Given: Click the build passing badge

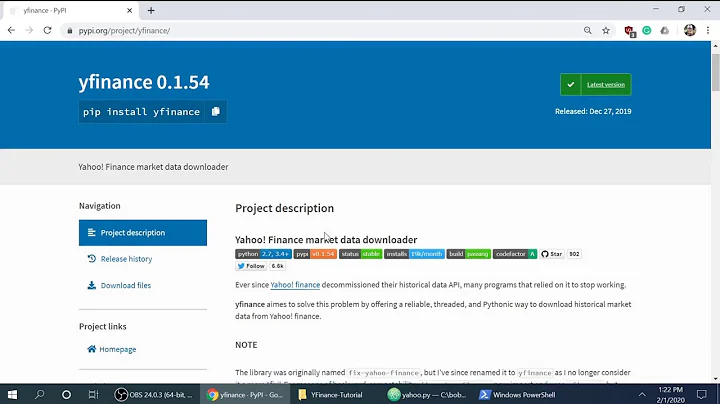Looking at the screenshot, I should point(469,254).
